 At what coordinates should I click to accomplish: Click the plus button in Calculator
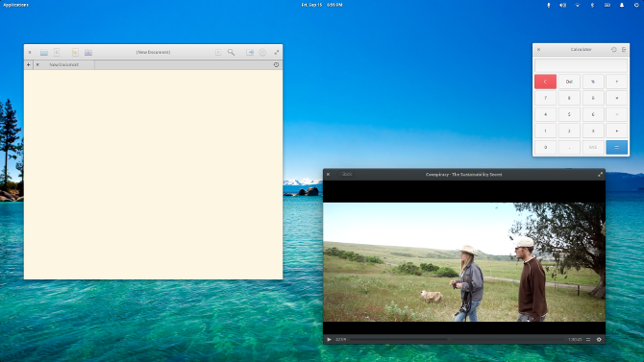(x=617, y=131)
